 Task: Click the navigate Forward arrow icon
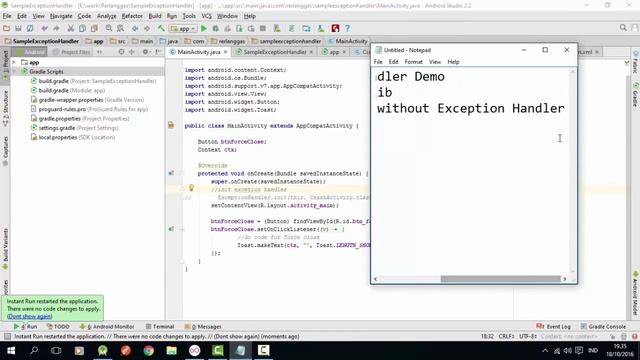(x=147, y=28)
